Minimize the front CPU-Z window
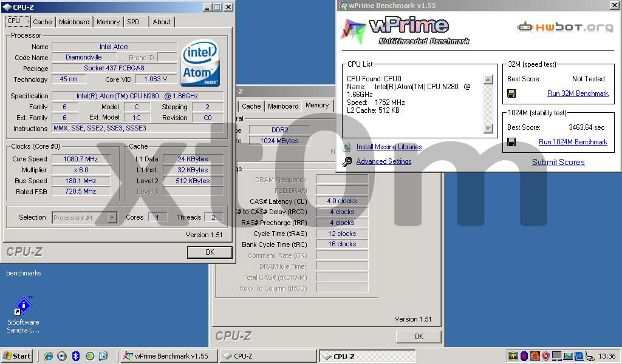The height and width of the screenshot is (364, 622). (x=207, y=7)
